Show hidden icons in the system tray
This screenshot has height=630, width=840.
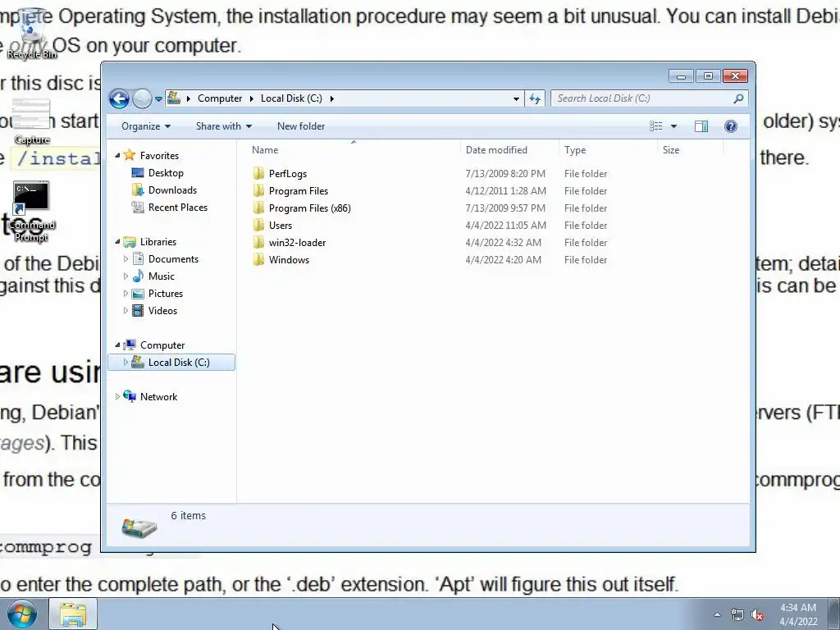[x=717, y=614]
